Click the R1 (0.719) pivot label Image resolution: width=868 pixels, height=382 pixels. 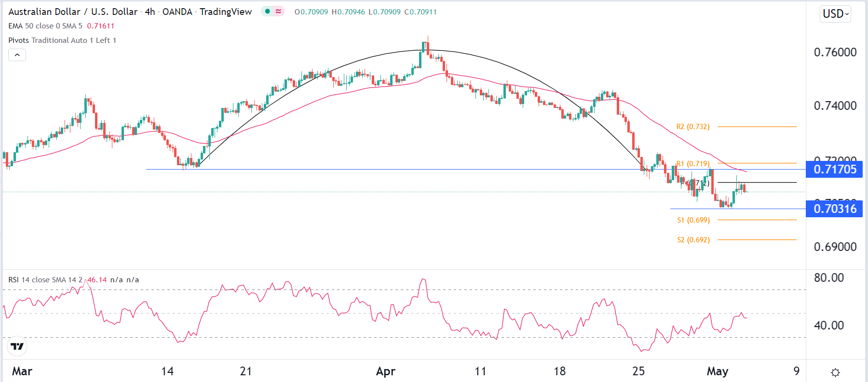(693, 164)
